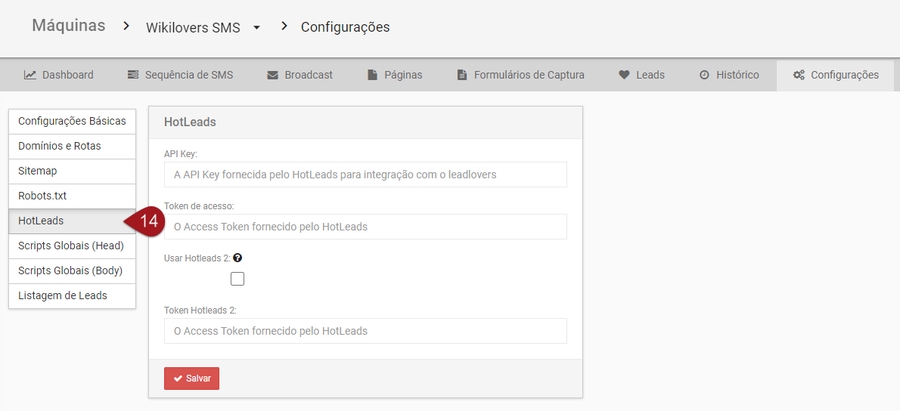Click the Páginas file icon
The height and width of the screenshot is (411, 900).
pos(372,75)
